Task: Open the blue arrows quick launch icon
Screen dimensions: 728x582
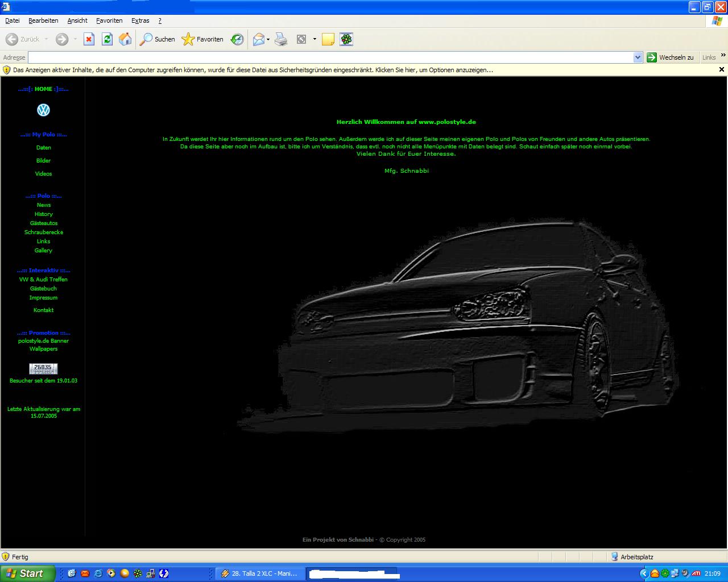Action: pos(164,573)
